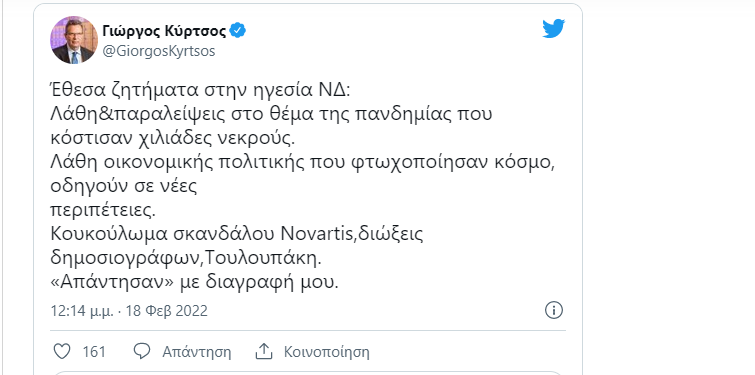The image size is (755, 375).
Task: Click the line 'Έθεσα ζητήματα στην ηγεσία ΝΔ'
Action: [x=202, y=90]
